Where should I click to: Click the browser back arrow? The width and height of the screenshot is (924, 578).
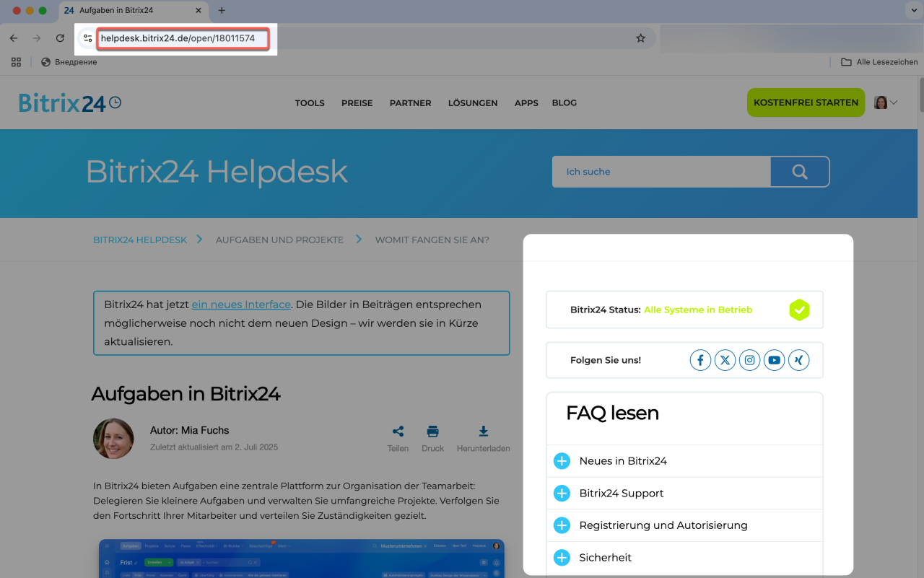point(14,38)
